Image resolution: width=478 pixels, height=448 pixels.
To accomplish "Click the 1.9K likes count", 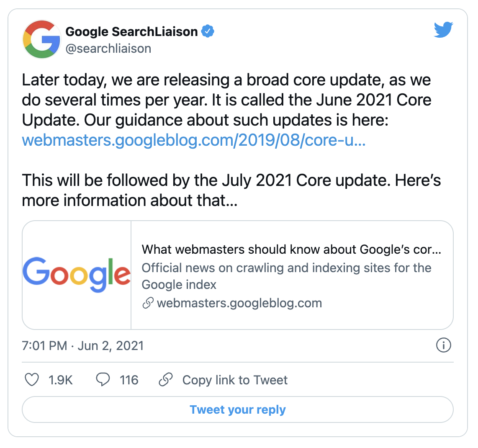I will [61, 380].
